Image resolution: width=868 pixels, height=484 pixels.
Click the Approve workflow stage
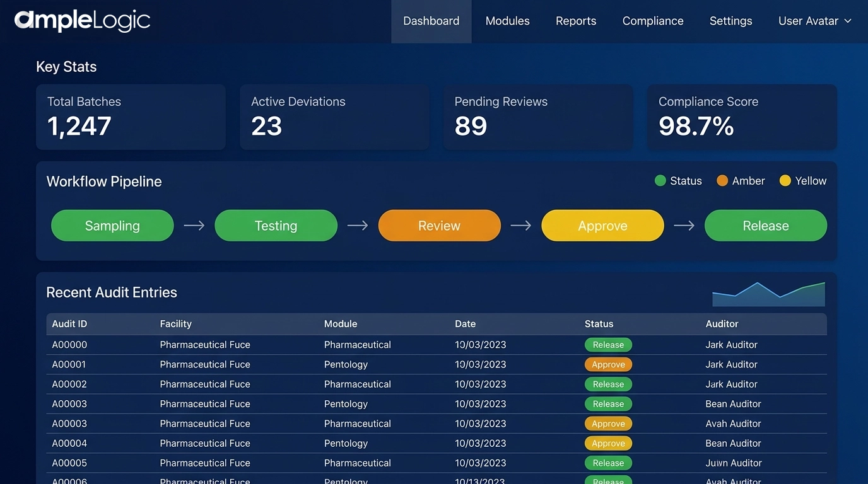pos(602,226)
